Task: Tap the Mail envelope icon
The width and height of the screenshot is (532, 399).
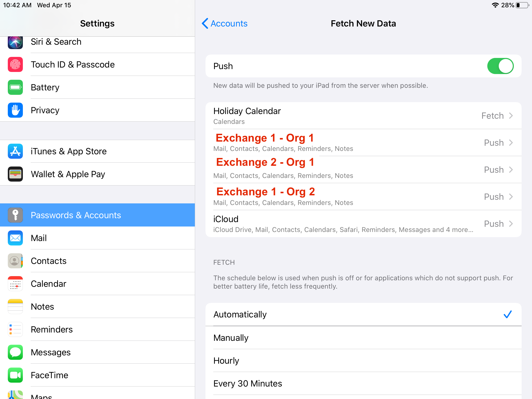Action: [x=15, y=238]
